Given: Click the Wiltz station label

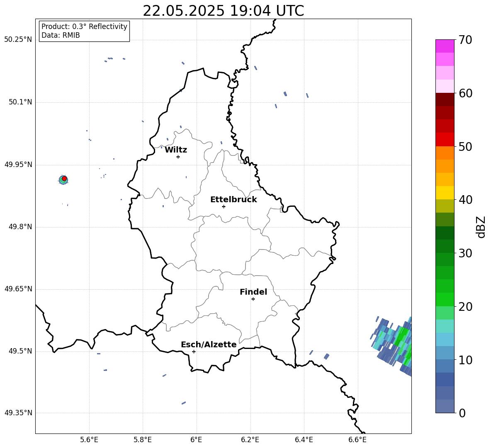Looking at the screenshot, I should 176,150.
